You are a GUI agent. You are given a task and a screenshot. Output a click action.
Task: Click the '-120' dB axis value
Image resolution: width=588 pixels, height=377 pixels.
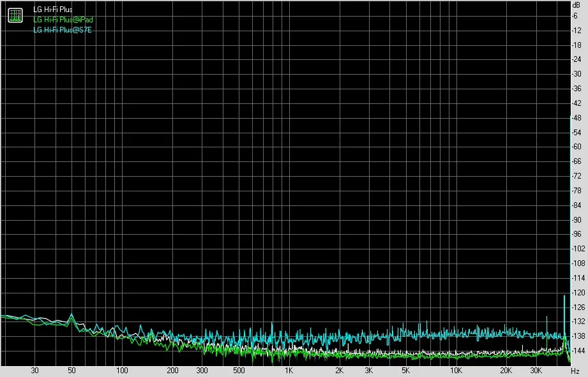(578, 293)
